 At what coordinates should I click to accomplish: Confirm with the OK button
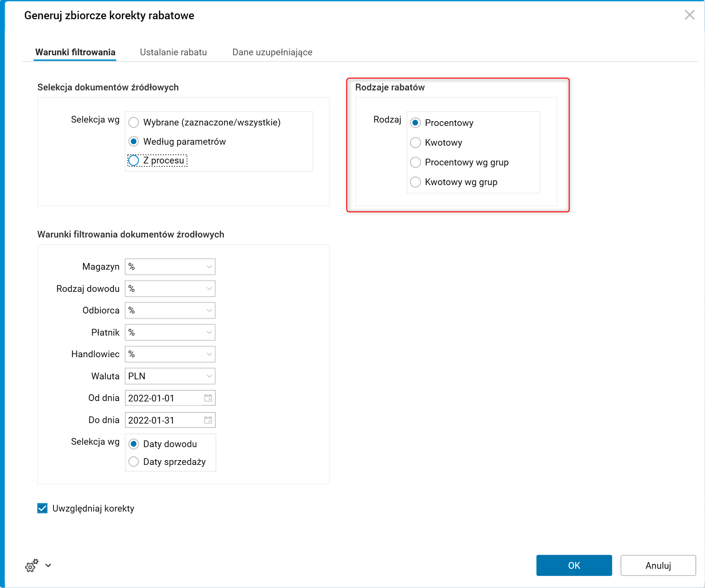(x=574, y=565)
